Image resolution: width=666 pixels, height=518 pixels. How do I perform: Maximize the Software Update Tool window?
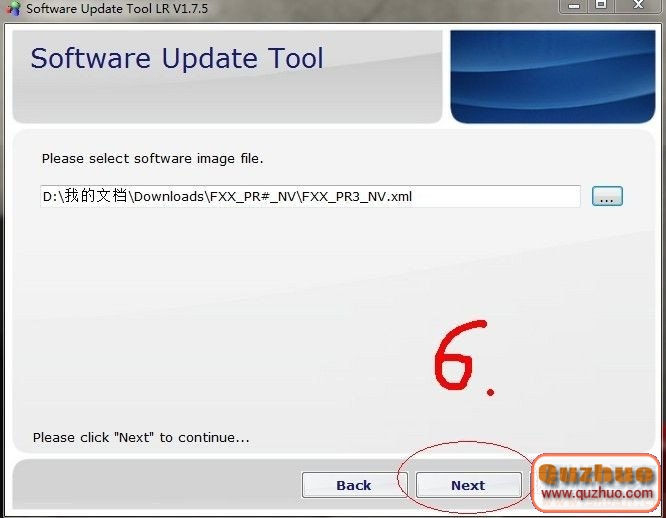pos(601,5)
